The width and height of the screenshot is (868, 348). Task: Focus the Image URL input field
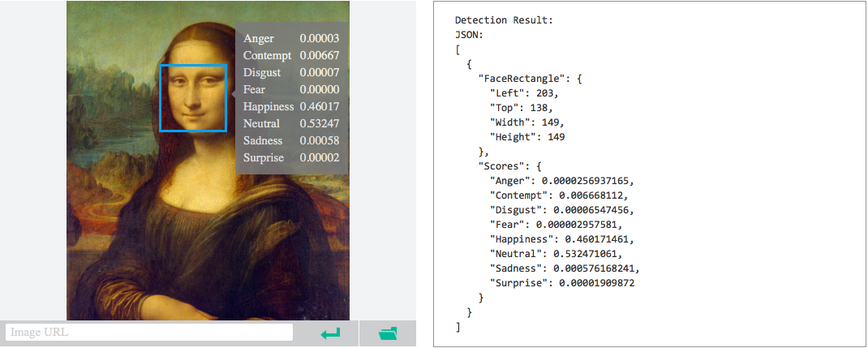tap(149, 333)
